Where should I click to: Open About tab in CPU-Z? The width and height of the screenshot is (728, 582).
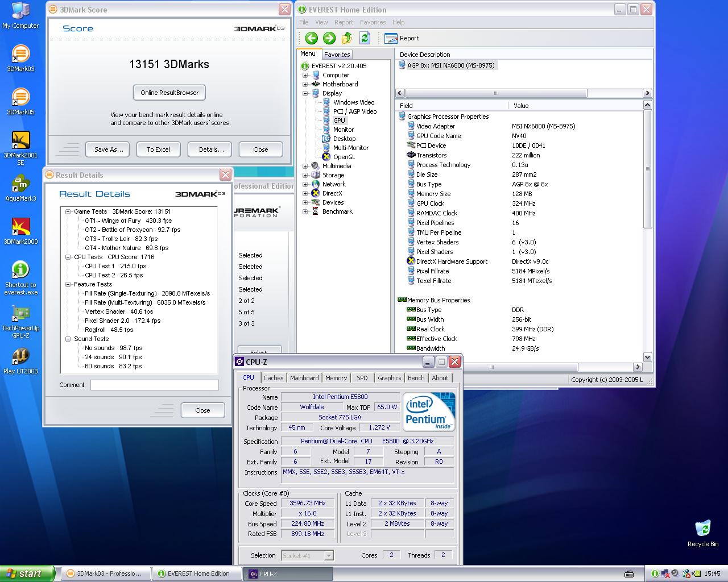click(x=440, y=378)
